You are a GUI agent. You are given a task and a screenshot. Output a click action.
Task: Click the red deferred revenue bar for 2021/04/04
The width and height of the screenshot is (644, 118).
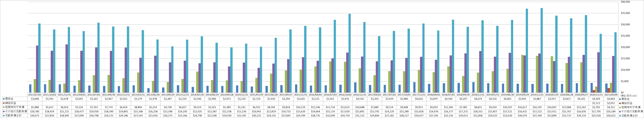(x=609, y=90)
